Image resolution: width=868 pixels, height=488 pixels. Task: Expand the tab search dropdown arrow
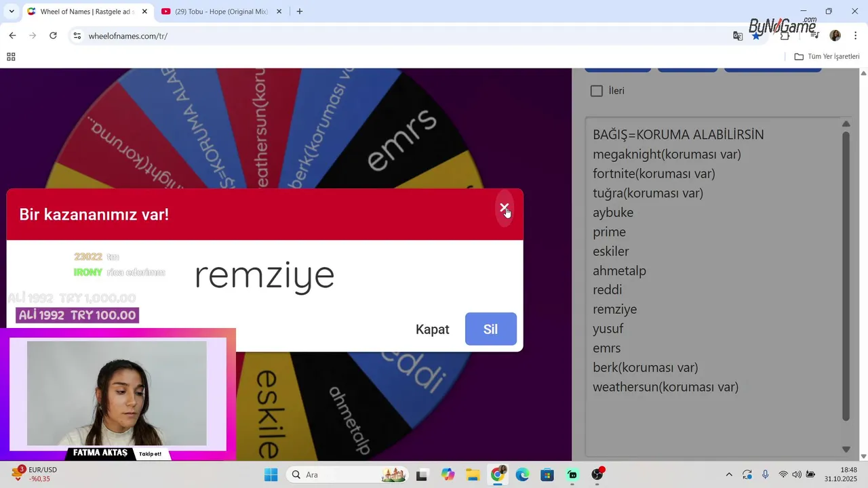[x=12, y=12]
